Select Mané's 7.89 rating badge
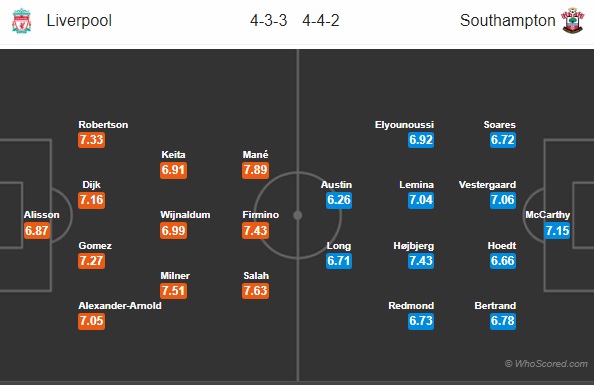 click(255, 170)
